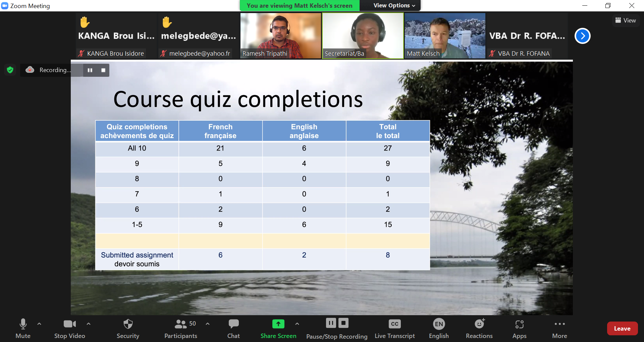Select KANGA Brou Isidore participant tile

pyautogui.click(x=116, y=36)
